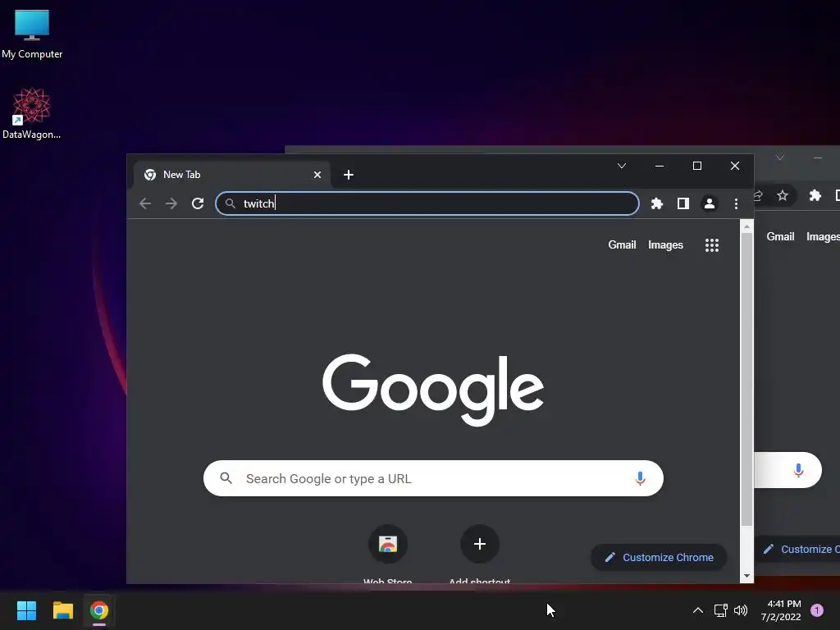Start voice search microphone in background window
This screenshot has width=840, height=630.
(798, 470)
